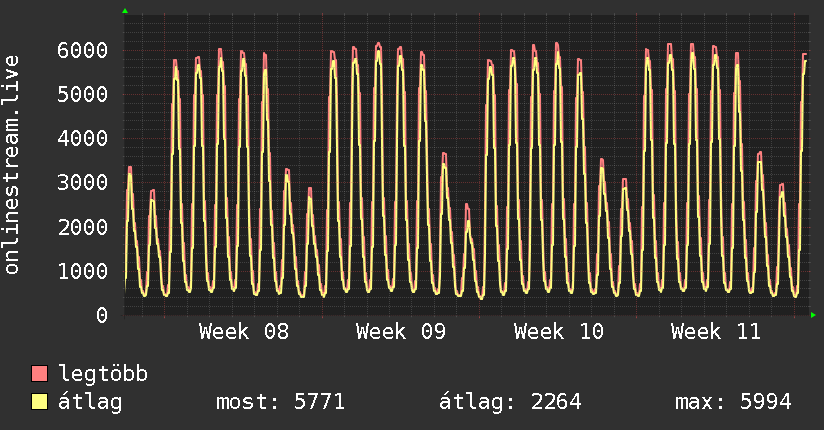Select the Week 10 axis label

[558, 331]
